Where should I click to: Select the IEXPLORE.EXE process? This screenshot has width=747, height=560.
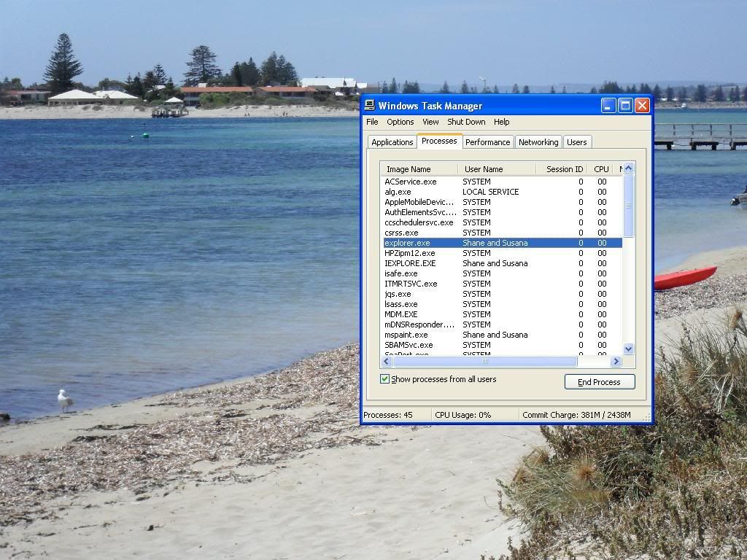click(502, 263)
